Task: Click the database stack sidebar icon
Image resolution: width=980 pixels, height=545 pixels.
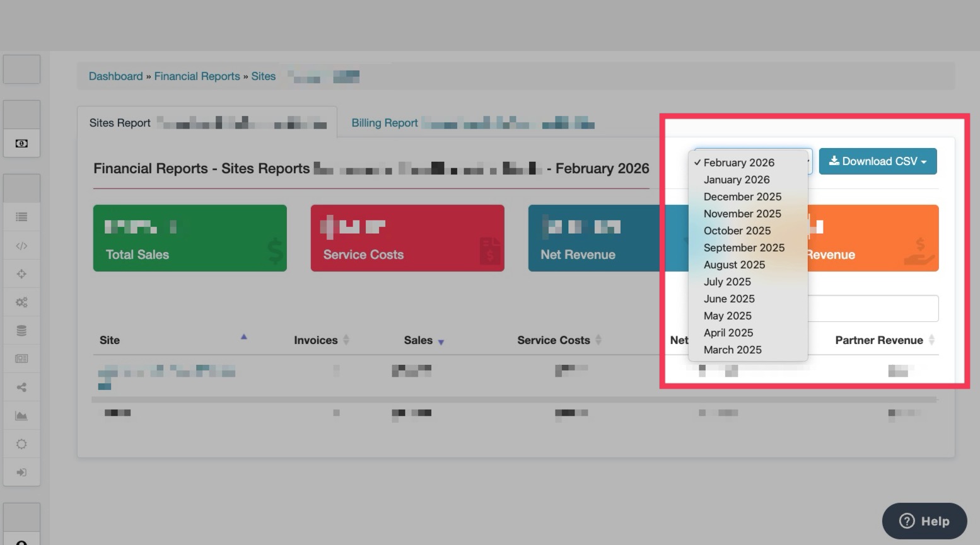Action: pos(21,331)
